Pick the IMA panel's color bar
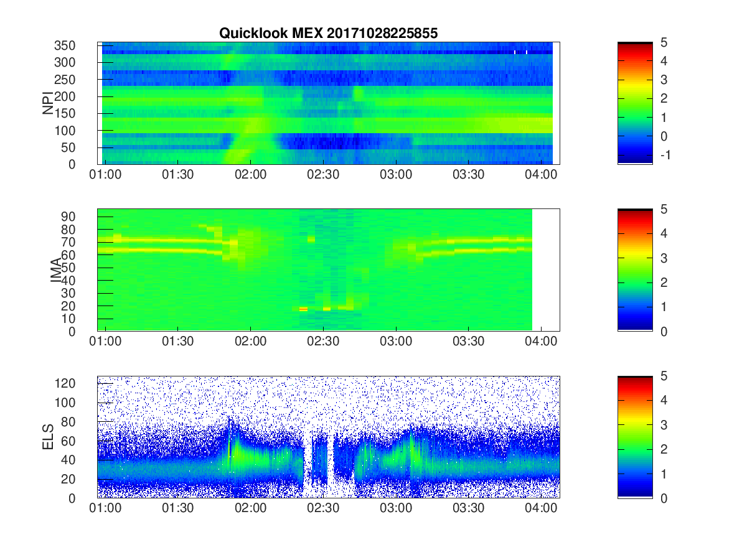The width and height of the screenshot is (747, 560). 635,270
